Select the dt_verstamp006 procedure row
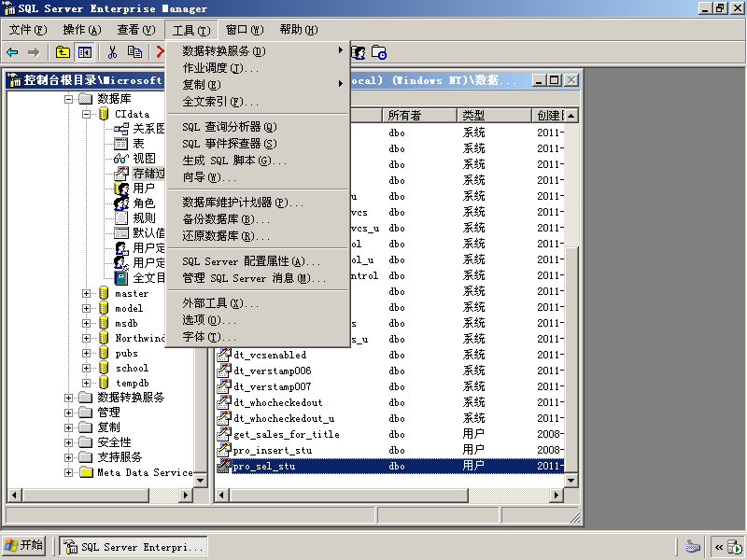Viewport: 747px width, 560px height. [389, 371]
